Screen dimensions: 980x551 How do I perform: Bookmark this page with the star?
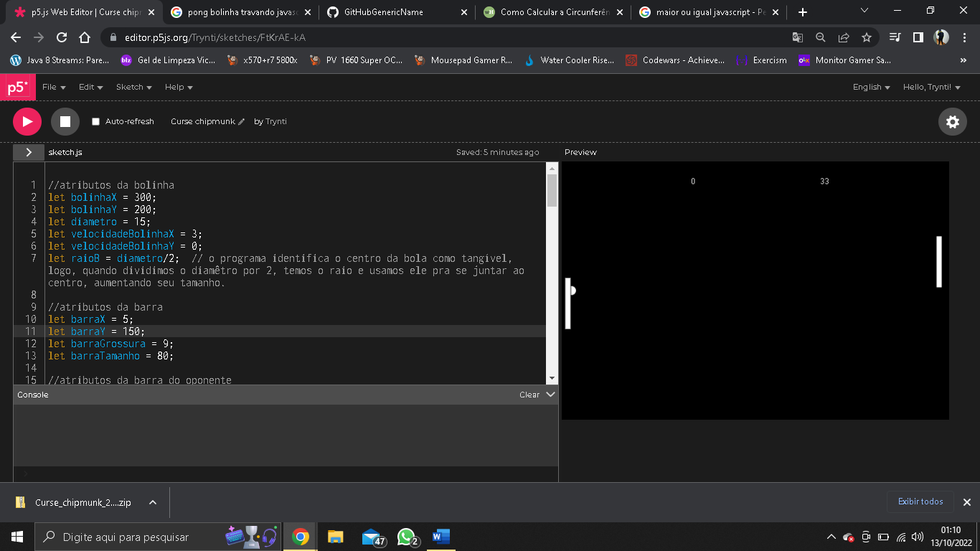point(866,37)
